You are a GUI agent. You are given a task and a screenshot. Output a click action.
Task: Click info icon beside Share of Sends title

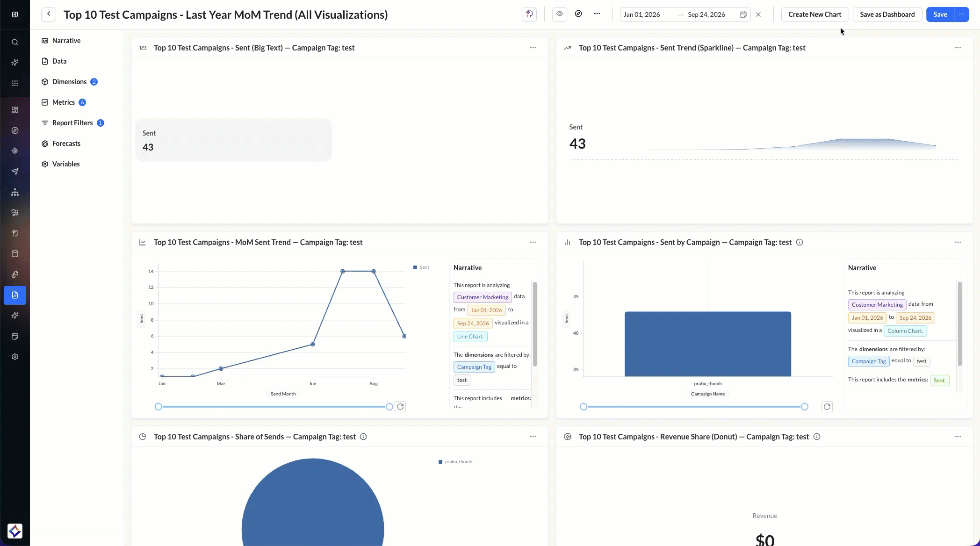363,437
